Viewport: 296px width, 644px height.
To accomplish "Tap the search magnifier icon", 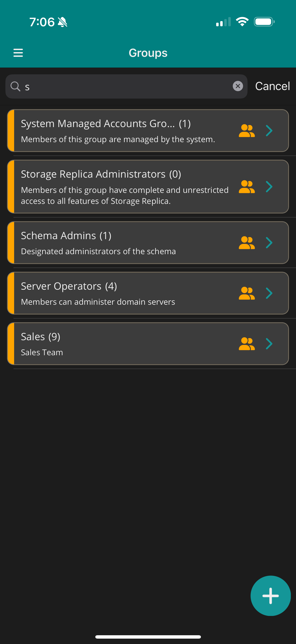I will click(15, 86).
